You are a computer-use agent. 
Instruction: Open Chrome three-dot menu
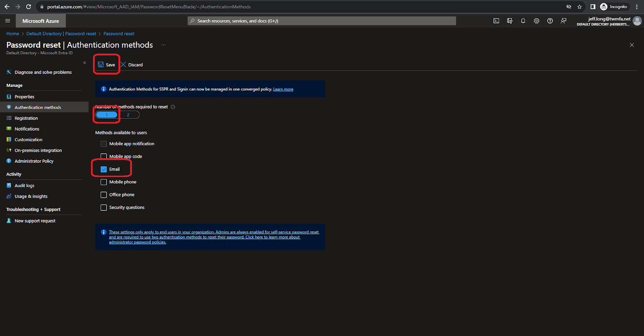pyautogui.click(x=637, y=7)
